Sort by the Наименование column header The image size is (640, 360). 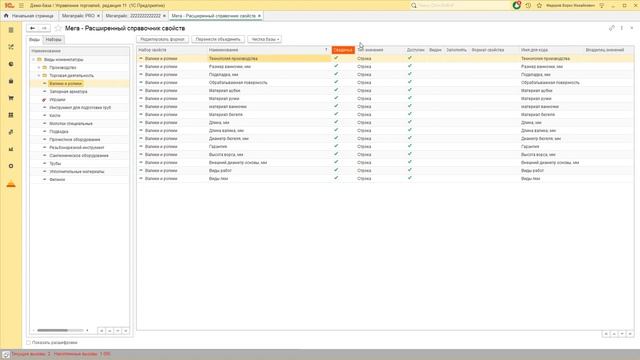tap(268, 50)
